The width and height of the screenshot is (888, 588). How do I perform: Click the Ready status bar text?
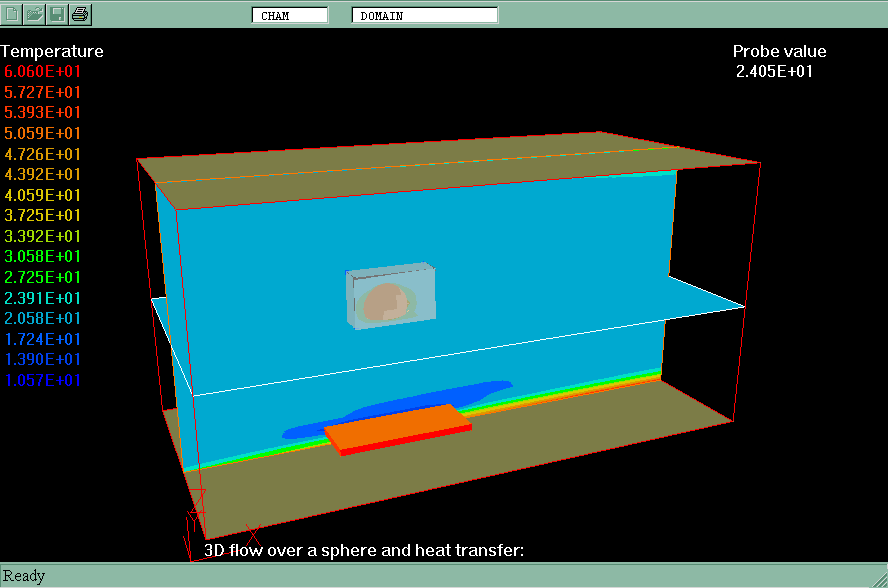[x=24, y=576]
